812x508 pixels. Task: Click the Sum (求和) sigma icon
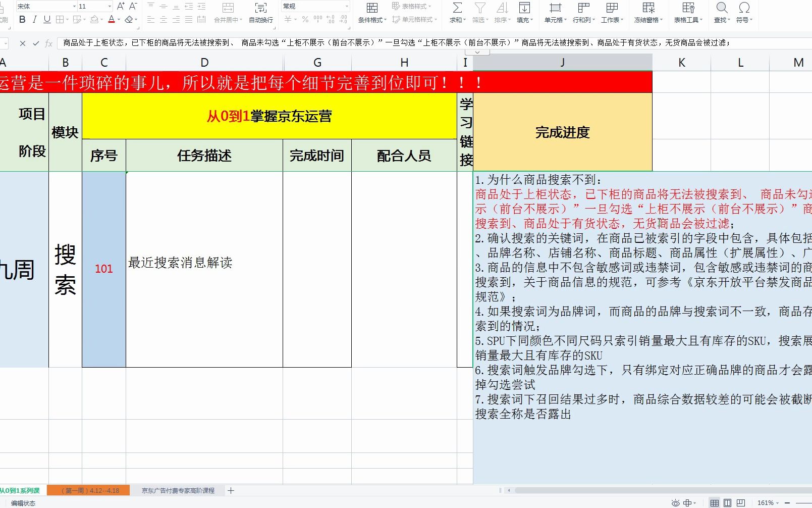457,8
